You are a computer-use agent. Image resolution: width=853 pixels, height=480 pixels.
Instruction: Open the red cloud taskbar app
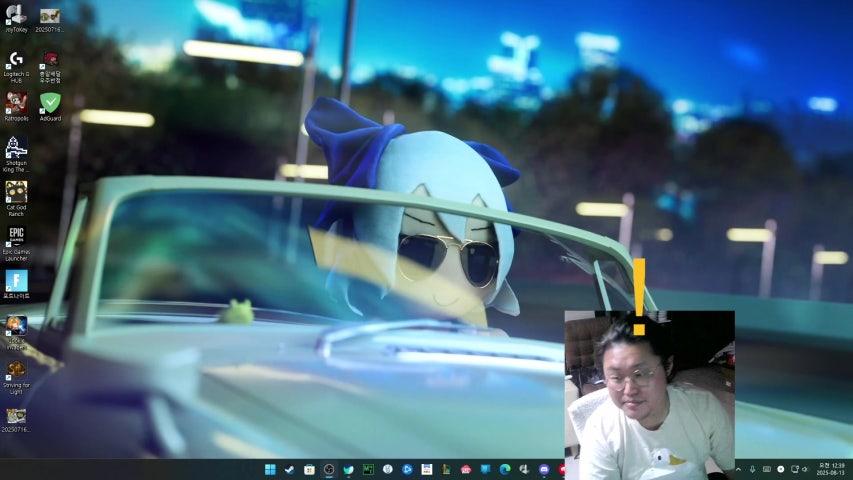coord(466,469)
